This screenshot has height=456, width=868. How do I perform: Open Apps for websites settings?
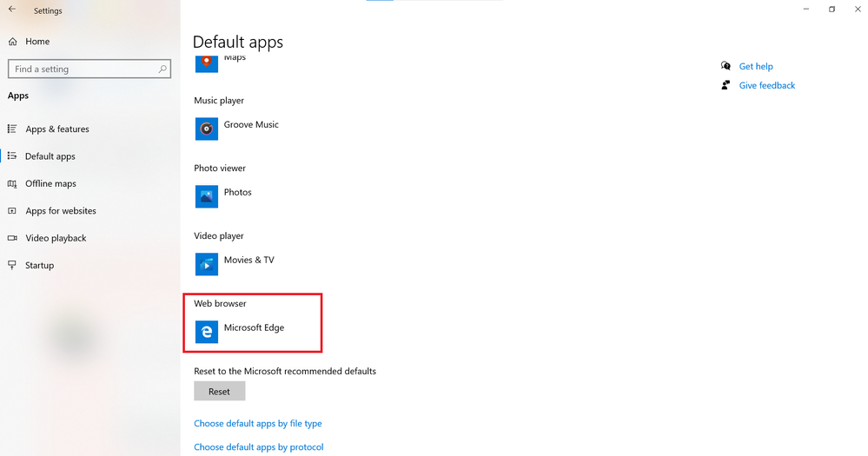60,211
